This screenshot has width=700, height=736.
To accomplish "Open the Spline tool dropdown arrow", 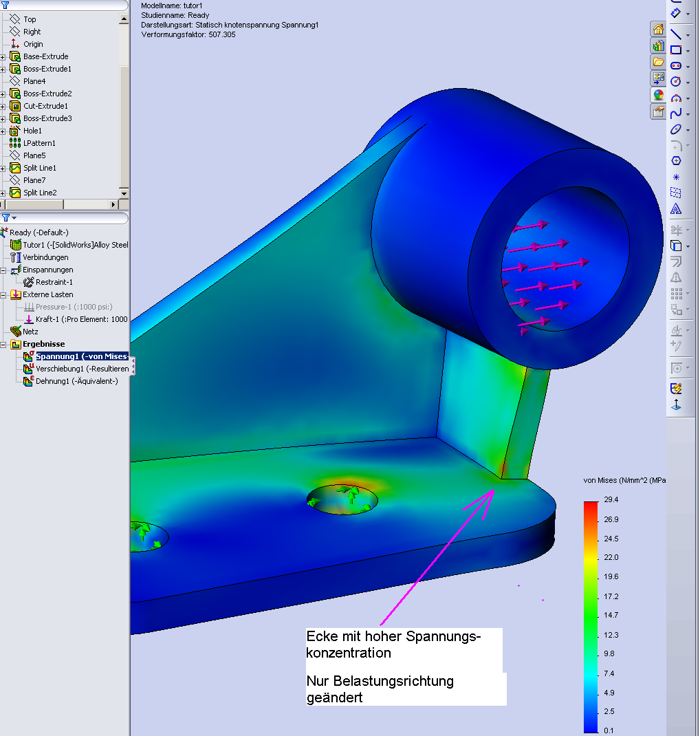I will 688,115.
